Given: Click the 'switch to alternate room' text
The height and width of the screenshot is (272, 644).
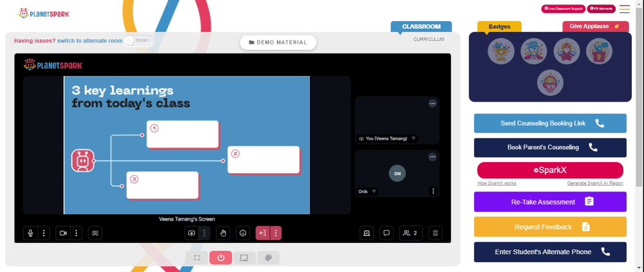Looking at the screenshot, I should [90, 41].
